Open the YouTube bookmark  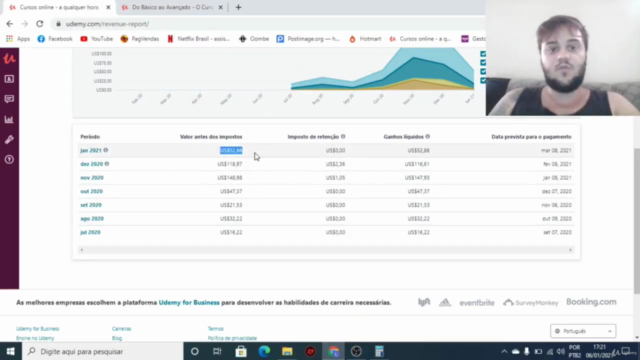pos(96,39)
